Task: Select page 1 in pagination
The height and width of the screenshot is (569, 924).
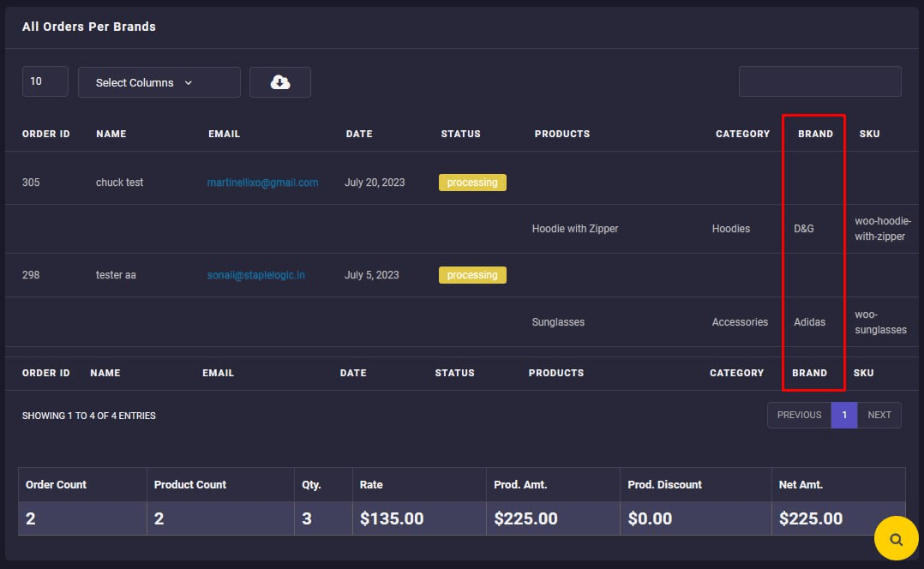Action: [843, 415]
